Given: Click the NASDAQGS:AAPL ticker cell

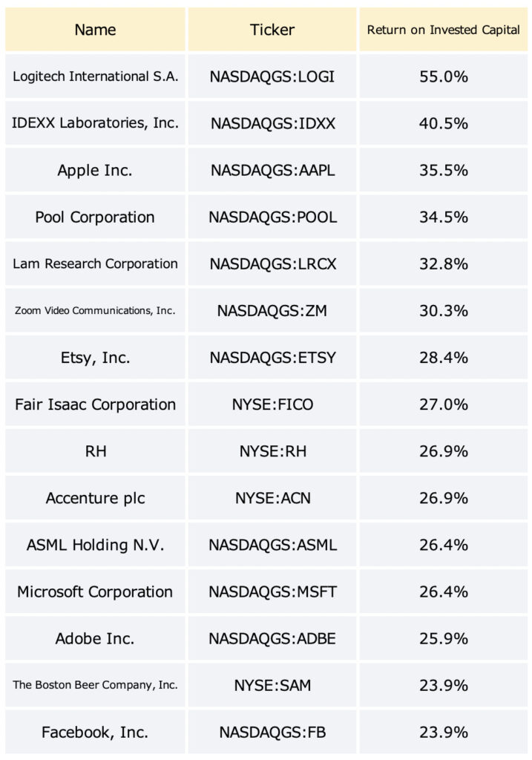Looking at the screenshot, I should coord(272,170).
